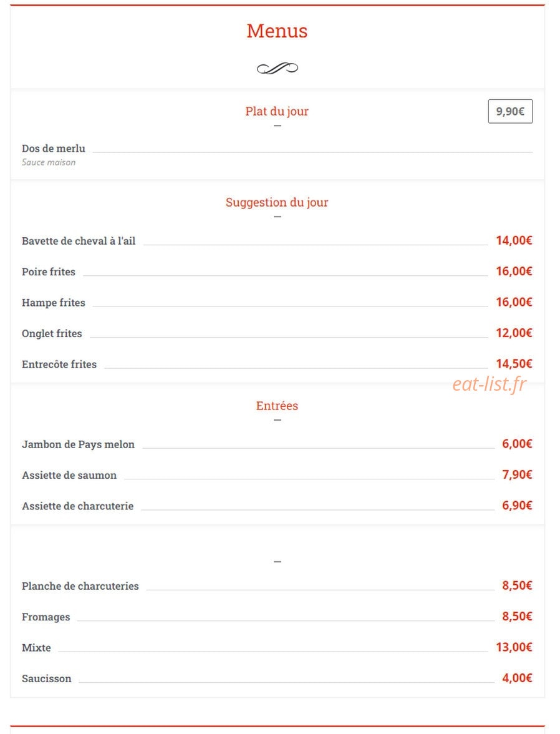
Task: Click the Entrées section heading
Action: [277, 406]
